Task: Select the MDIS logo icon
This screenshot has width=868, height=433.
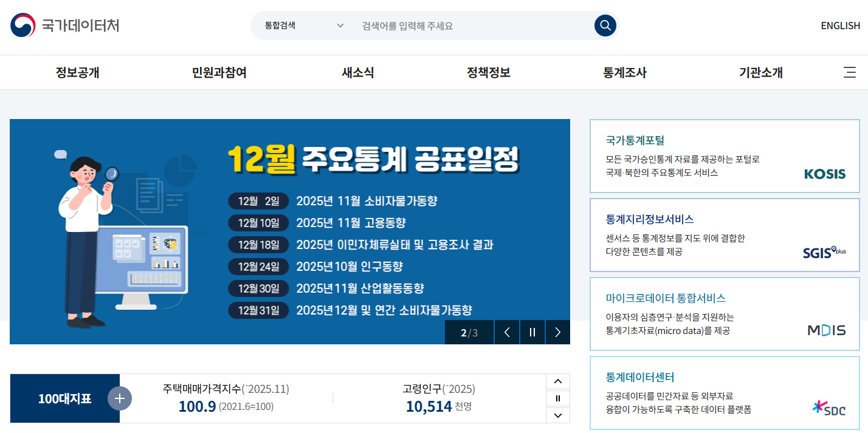Action: click(828, 330)
